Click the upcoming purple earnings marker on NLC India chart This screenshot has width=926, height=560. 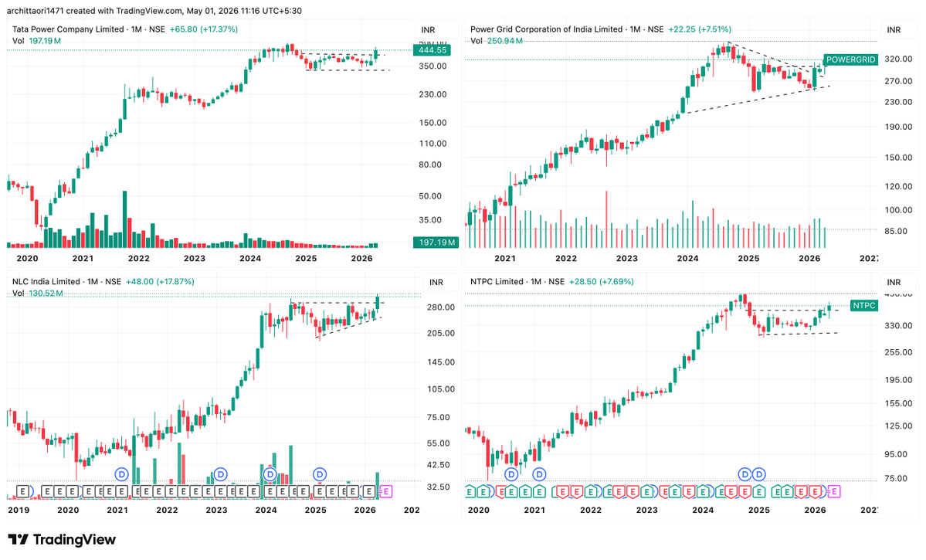point(385,491)
